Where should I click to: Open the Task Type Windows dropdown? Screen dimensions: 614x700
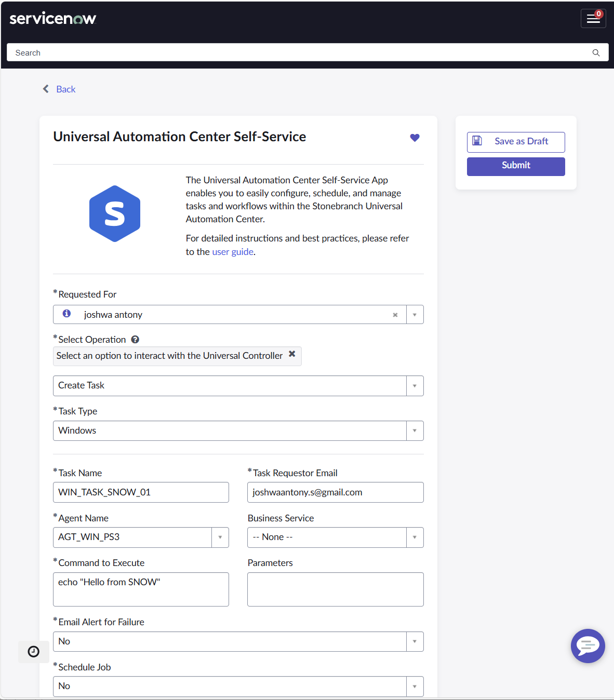(238, 431)
